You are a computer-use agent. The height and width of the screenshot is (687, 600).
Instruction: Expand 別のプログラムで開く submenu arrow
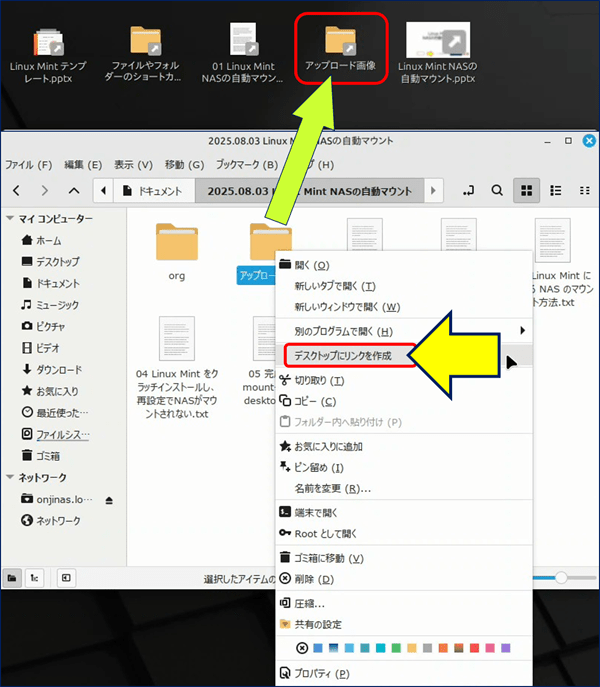pyautogui.click(x=522, y=331)
